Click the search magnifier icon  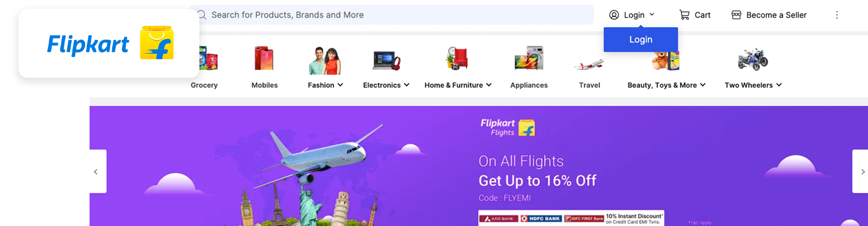coord(202,15)
